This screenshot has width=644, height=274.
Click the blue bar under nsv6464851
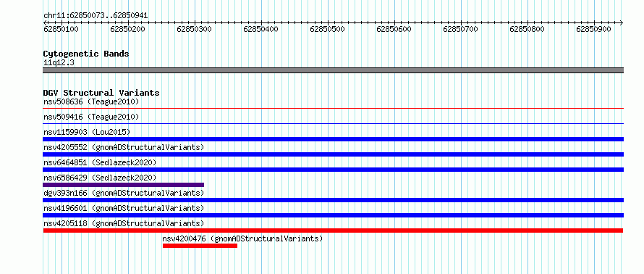pyautogui.click(x=333, y=170)
